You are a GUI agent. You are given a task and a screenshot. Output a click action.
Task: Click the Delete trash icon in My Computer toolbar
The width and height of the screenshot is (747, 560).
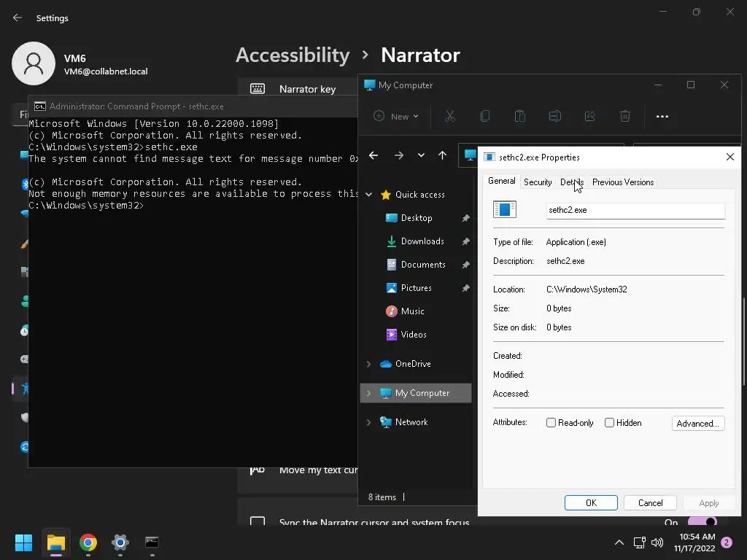pyautogui.click(x=625, y=116)
